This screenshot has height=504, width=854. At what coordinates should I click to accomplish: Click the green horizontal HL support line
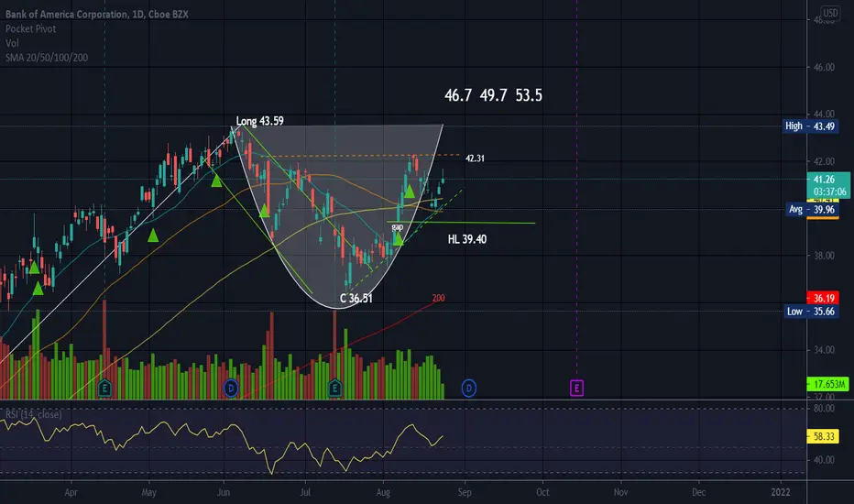click(x=461, y=223)
